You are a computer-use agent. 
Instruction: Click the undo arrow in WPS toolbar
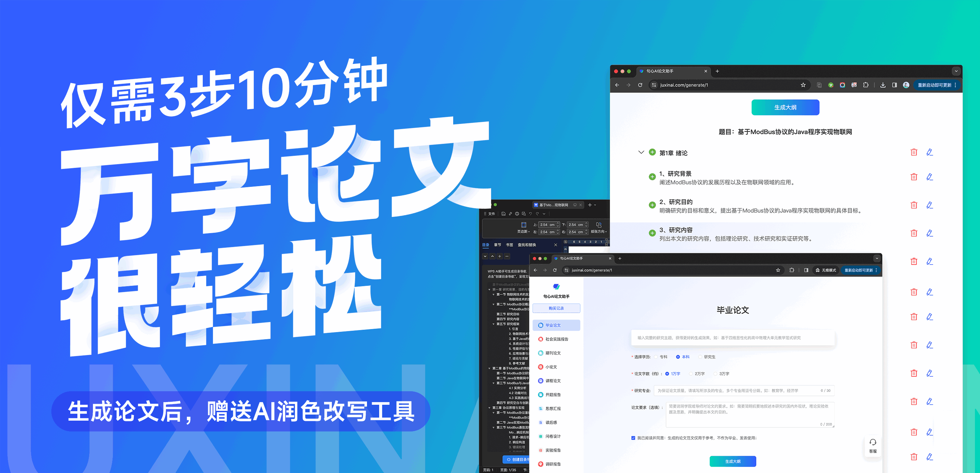530,214
